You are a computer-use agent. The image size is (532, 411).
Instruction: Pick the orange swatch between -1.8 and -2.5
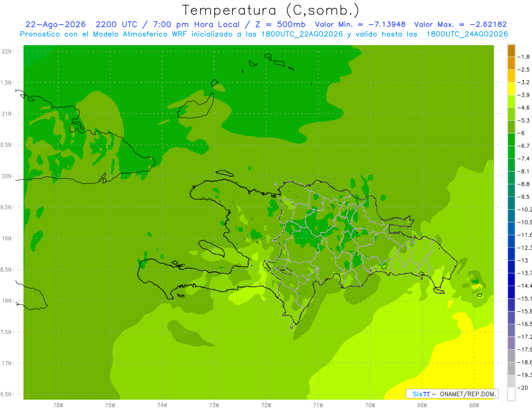tap(511, 63)
